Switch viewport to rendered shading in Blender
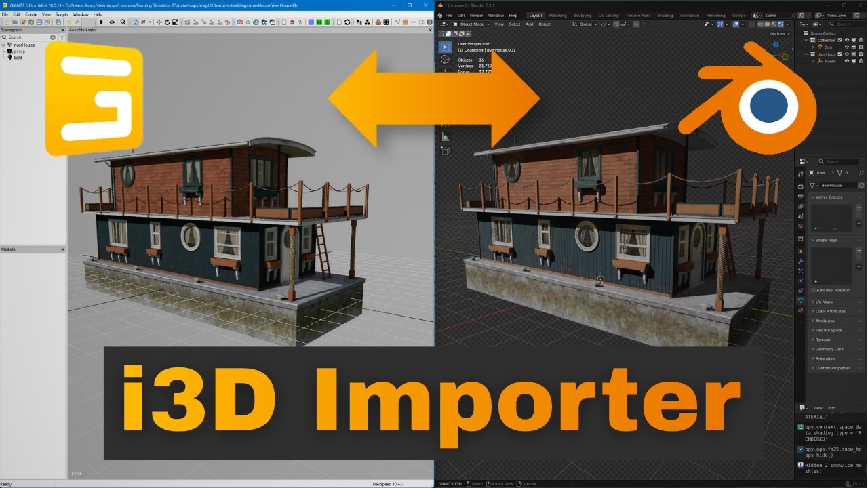Screen dimensions: 868x488 click(780, 24)
